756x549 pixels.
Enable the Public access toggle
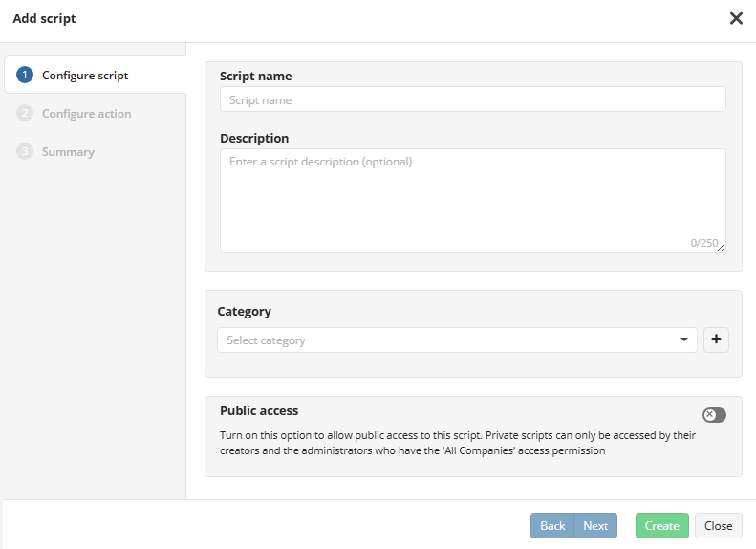click(x=714, y=414)
